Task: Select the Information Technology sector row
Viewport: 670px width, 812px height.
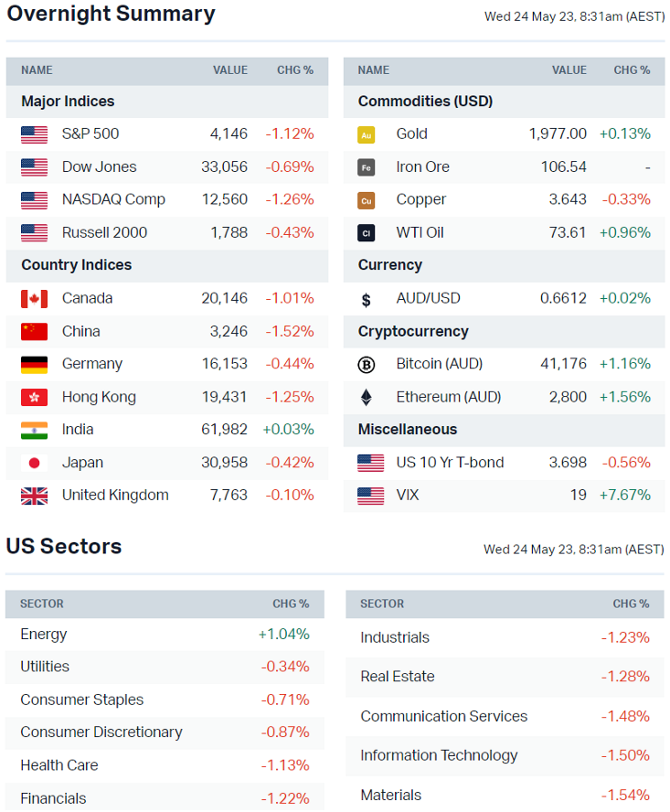Action: (439, 755)
